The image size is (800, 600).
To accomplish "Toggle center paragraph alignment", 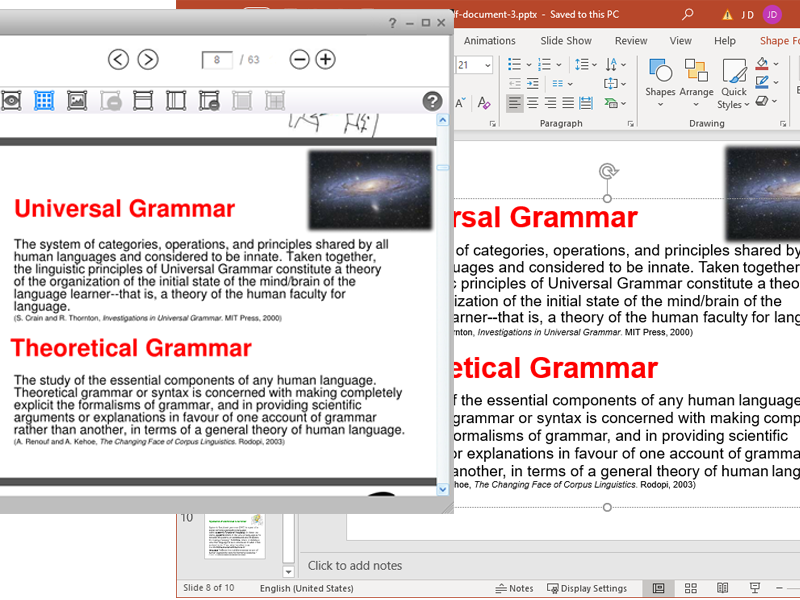I will pos(533,103).
